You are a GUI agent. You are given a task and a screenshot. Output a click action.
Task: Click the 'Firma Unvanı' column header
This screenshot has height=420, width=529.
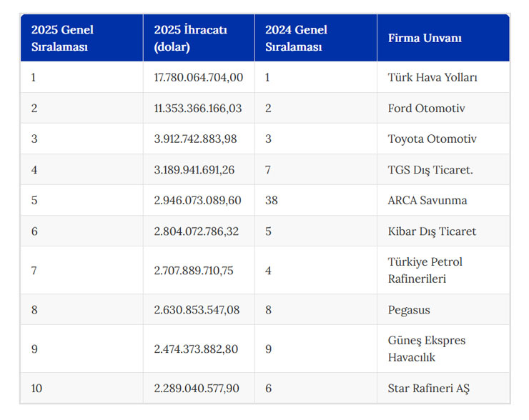[443, 38]
